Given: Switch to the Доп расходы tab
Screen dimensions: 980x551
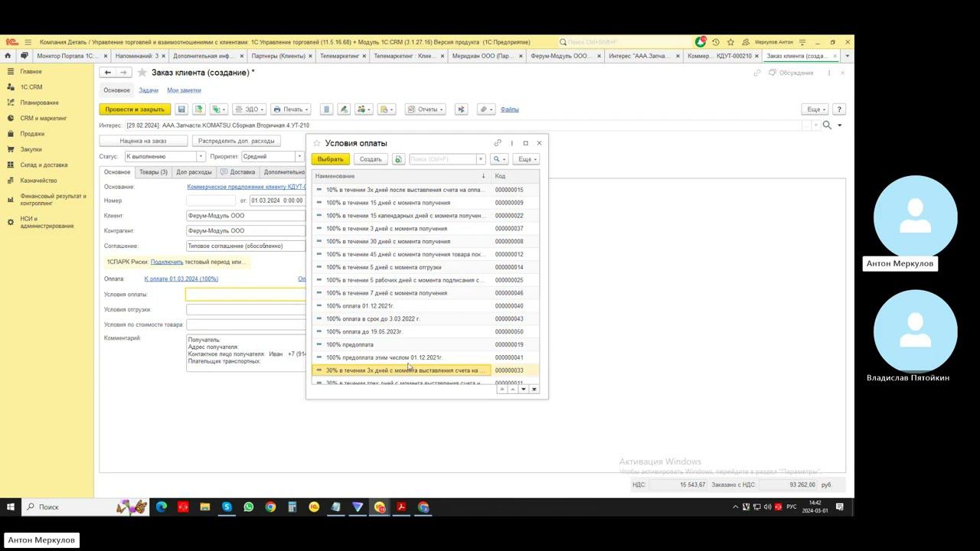Looking at the screenshot, I should [194, 172].
